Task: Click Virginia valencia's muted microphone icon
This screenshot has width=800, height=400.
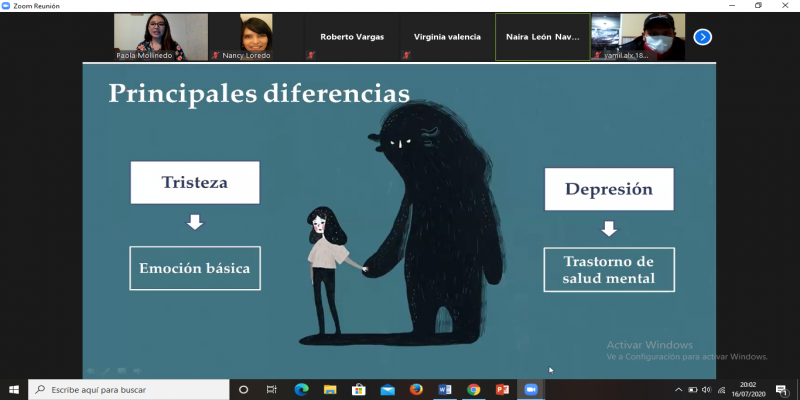Action: tap(406, 55)
